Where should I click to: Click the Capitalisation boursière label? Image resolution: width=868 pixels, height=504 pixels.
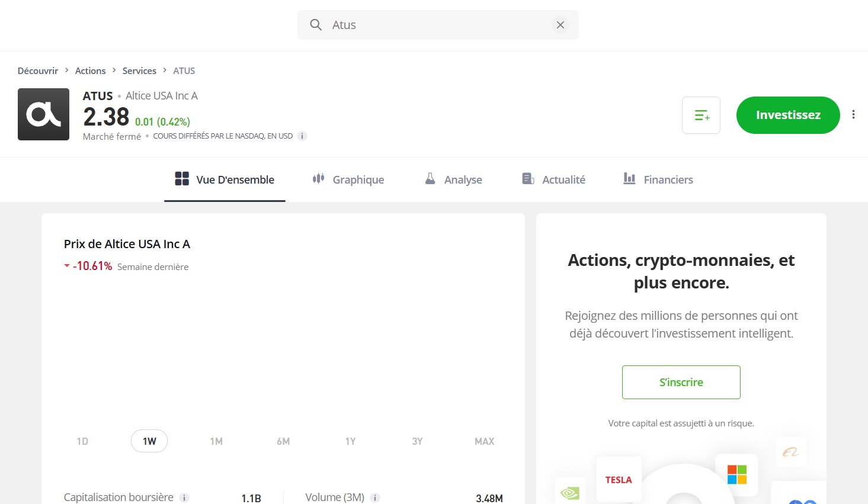coord(118,497)
